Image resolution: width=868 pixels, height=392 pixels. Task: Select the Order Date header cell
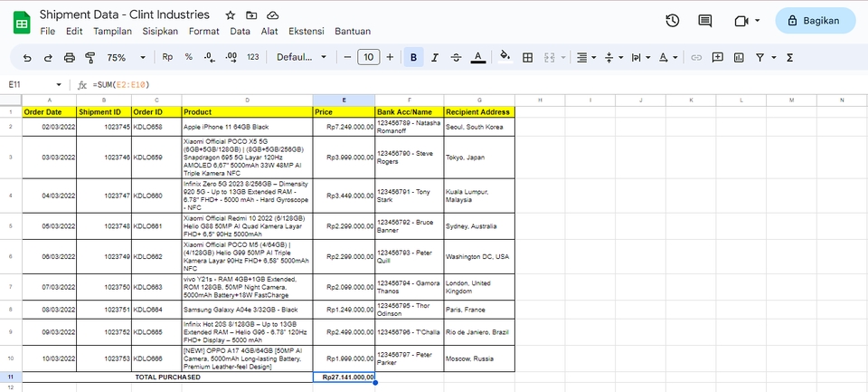click(x=49, y=112)
